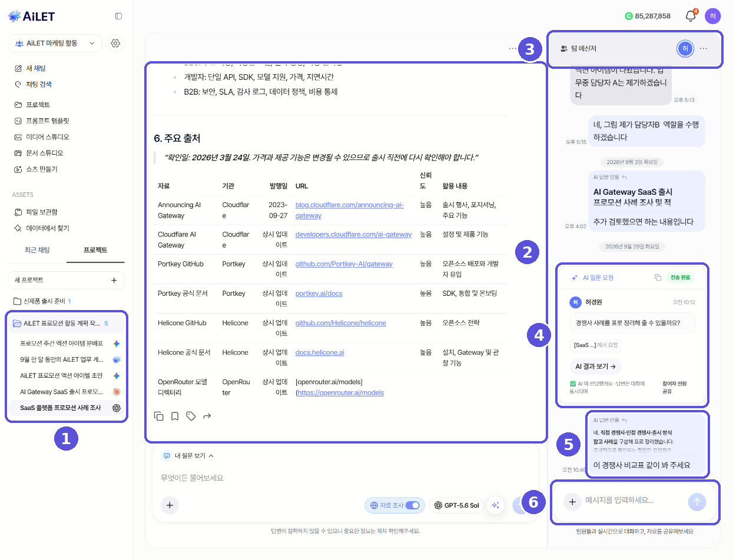Open link portkey.ai/docs
Viewport: 733px width, 560px height.
click(x=319, y=293)
